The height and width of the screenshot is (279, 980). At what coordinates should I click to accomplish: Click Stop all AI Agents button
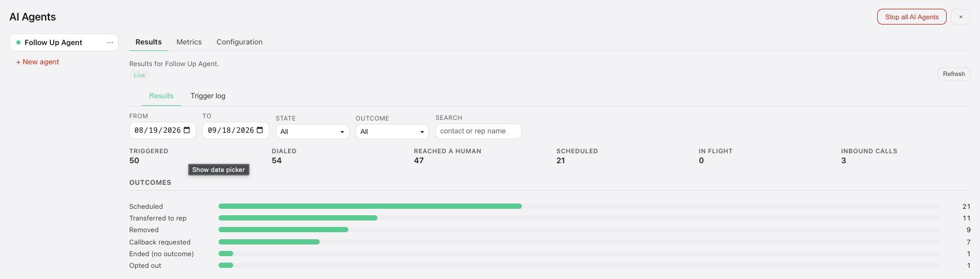[x=912, y=17]
